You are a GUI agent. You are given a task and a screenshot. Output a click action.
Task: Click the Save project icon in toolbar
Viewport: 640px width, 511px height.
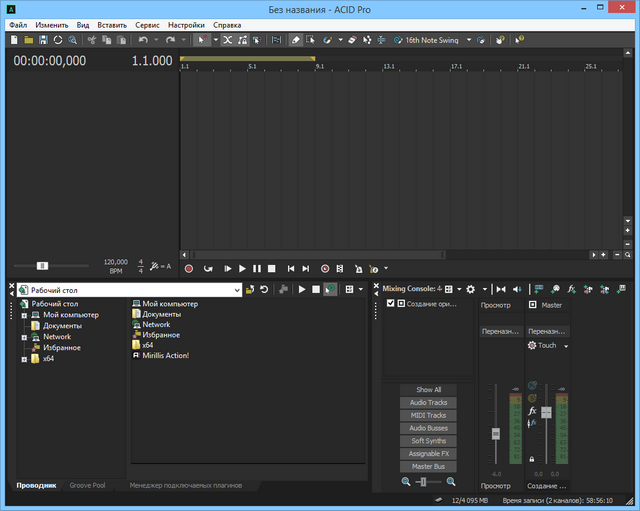tap(43, 40)
